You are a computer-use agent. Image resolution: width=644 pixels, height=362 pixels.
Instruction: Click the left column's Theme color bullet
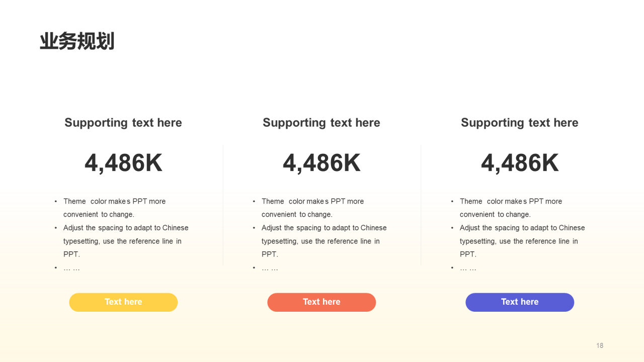114,208
